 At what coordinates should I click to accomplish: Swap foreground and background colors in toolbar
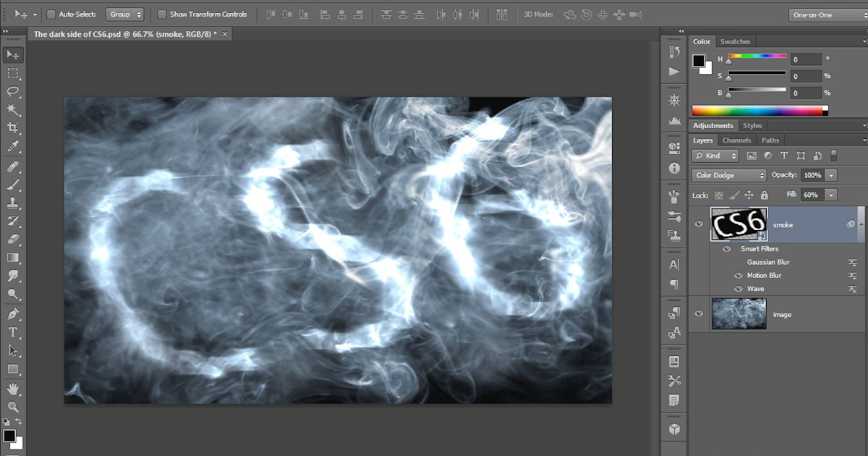pos(19,421)
